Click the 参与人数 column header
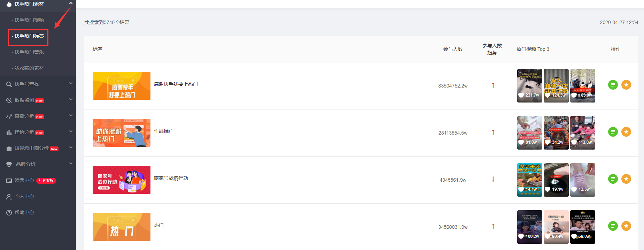Screen dimensions: 644x250 pyautogui.click(x=453, y=49)
